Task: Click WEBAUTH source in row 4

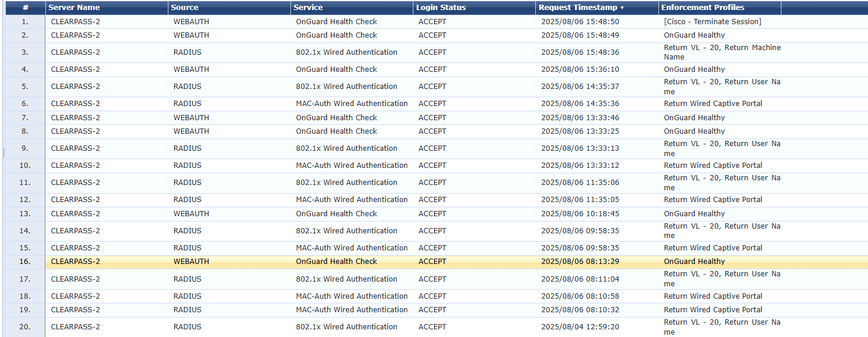Action: coord(191,70)
